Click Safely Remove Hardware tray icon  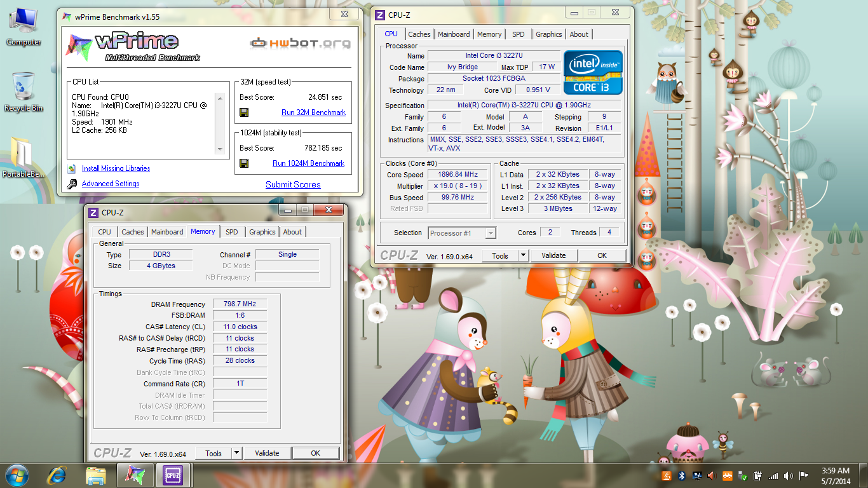(742, 475)
